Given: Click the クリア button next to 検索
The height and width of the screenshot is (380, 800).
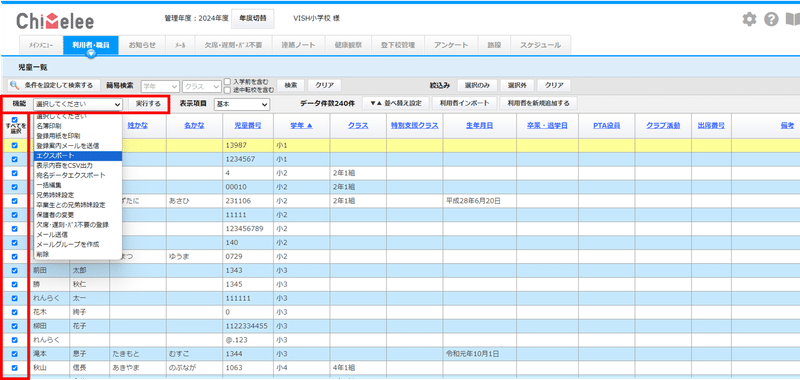Looking at the screenshot, I should (x=324, y=85).
